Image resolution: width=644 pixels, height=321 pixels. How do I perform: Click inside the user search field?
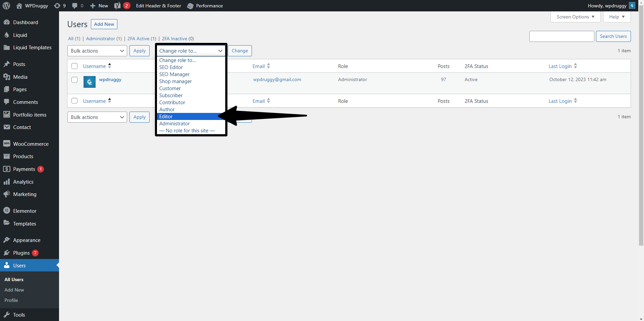[x=562, y=36]
